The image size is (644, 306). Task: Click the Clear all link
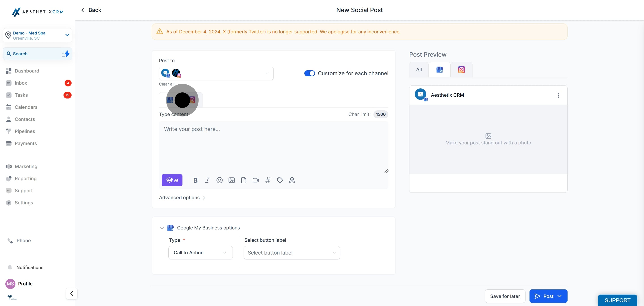167,84
